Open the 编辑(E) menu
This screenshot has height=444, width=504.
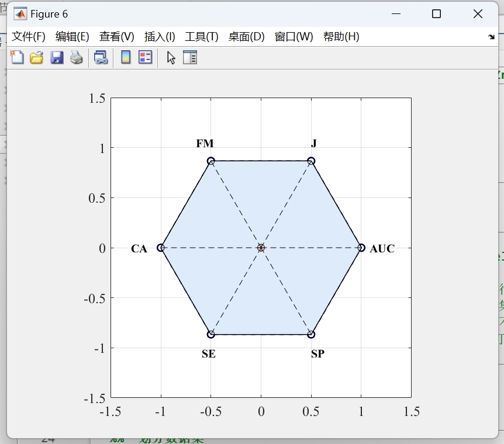pyautogui.click(x=73, y=37)
